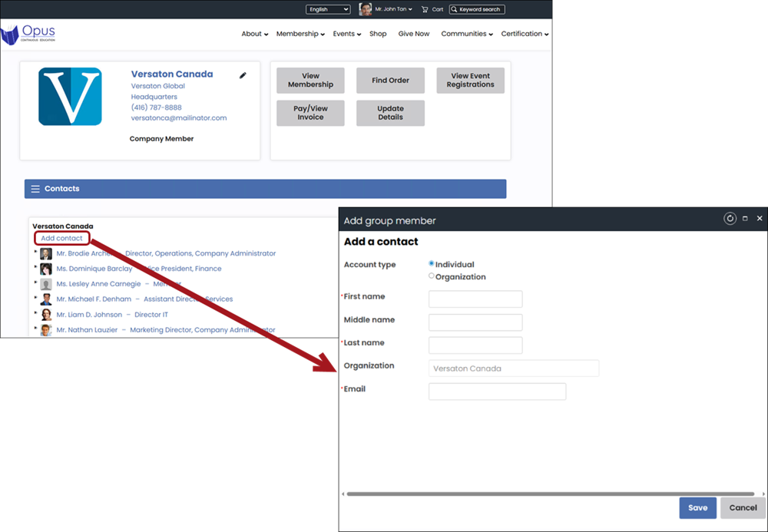Select the Organization account type
The height and width of the screenshot is (532, 768).
pos(432,276)
